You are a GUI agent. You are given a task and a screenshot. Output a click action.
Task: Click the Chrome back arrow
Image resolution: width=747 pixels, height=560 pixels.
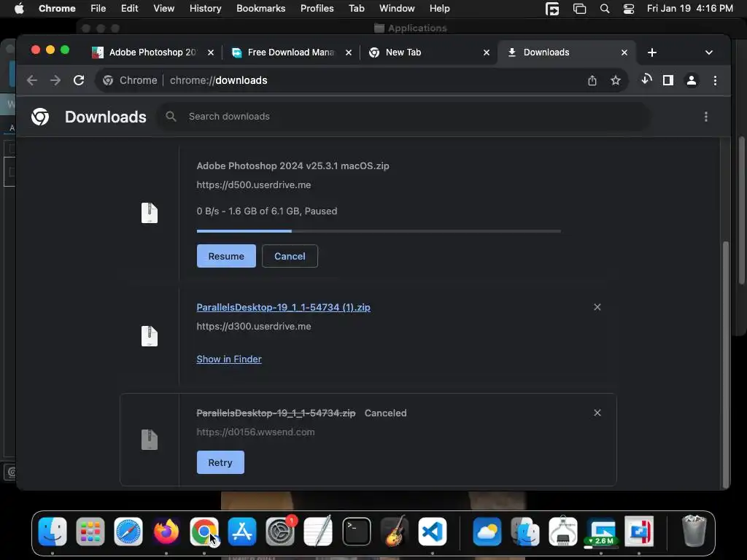click(x=32, y=80)
